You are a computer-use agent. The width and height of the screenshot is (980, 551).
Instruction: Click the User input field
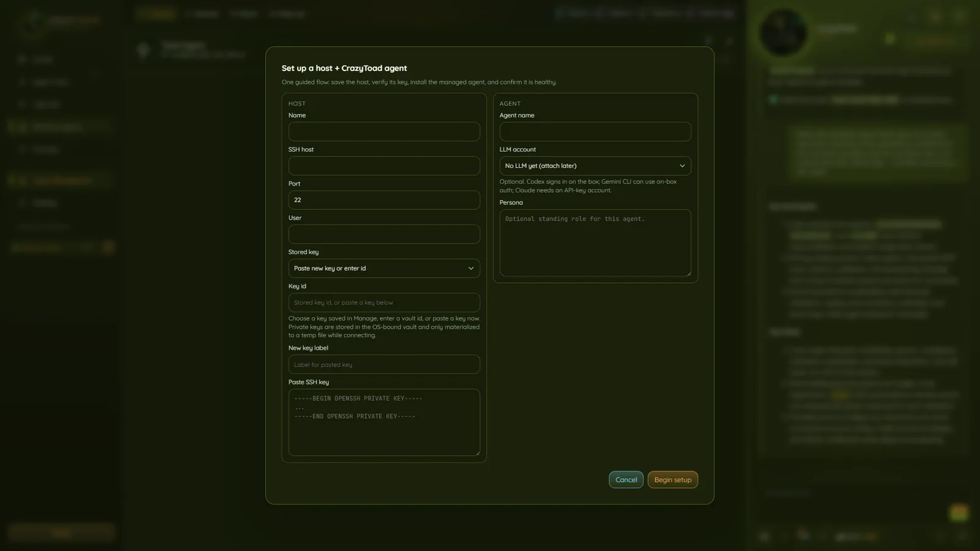coord(384,234)
